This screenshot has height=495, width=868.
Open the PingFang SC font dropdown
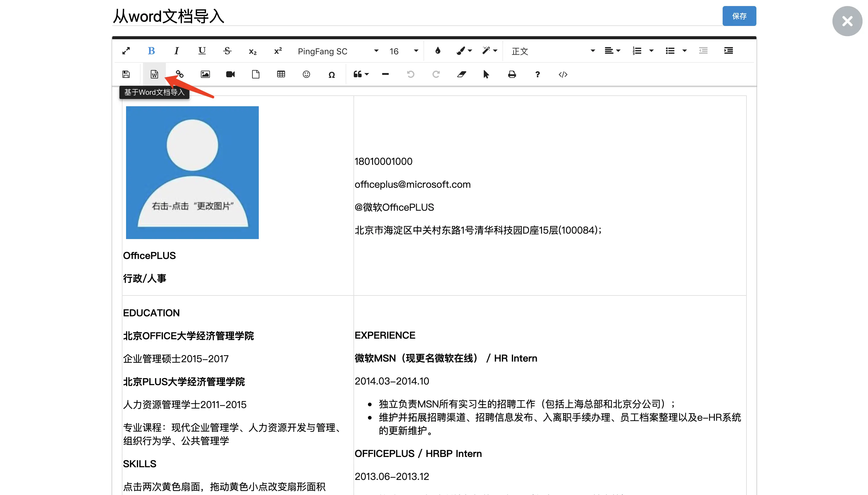[338, 51]
